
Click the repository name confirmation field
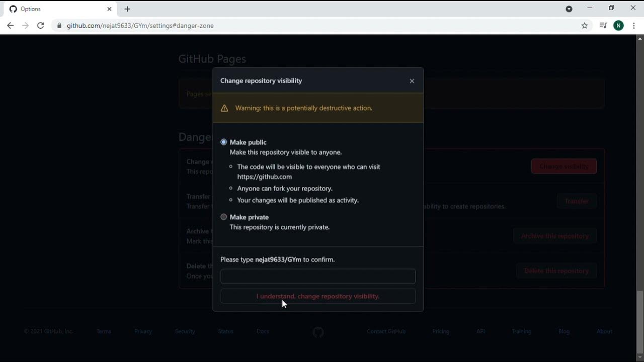[318, 276]
